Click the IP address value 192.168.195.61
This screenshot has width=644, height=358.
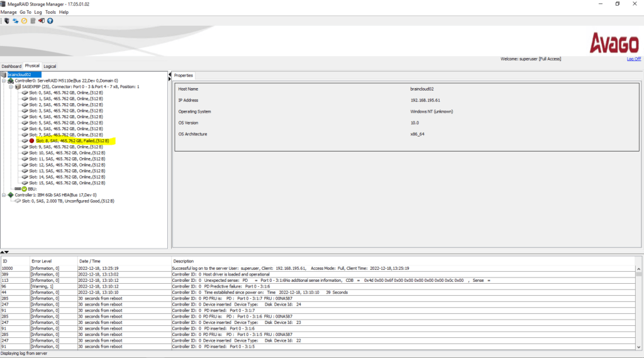[425, 100]
